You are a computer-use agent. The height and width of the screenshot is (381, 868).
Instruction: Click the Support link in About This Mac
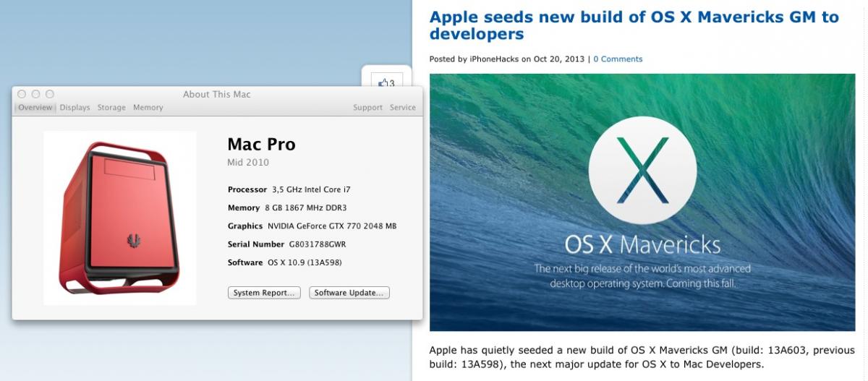pos(367,108)
